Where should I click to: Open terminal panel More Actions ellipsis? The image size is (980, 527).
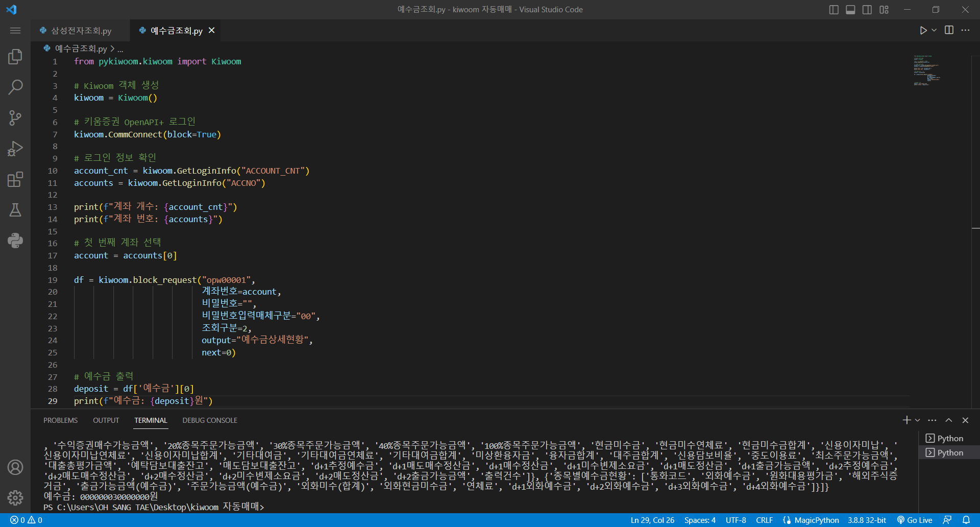point(932,420)
